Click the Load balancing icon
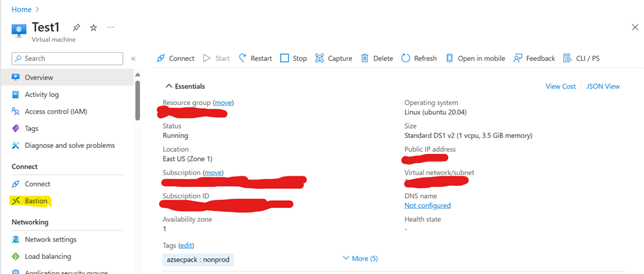 click(x=16, y=256)
